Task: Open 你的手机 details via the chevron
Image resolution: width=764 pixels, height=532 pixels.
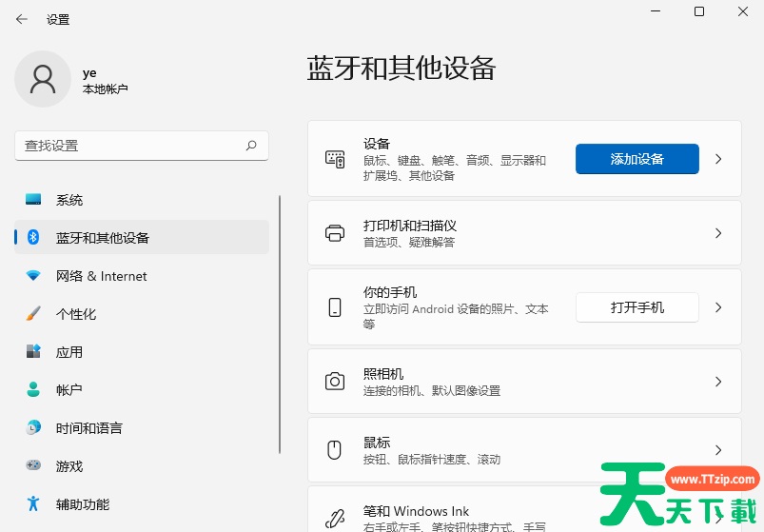Action: point(718,307)
